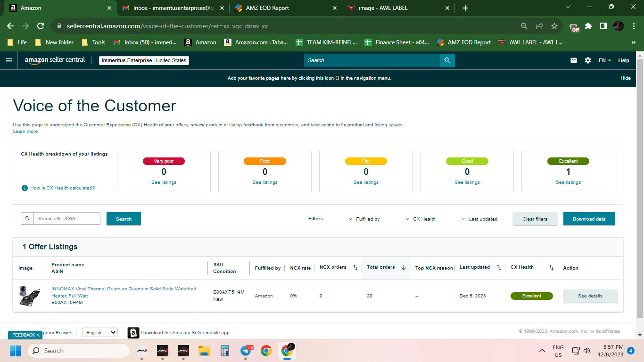Expand the Last updated filter
The image size is (644, 362).
pos(479,219)
